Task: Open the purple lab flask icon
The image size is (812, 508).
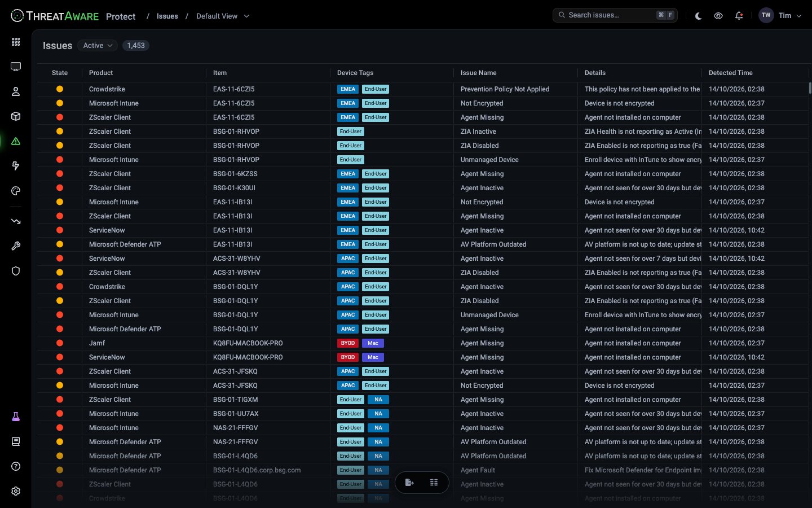Action: (x=16, y=417)
